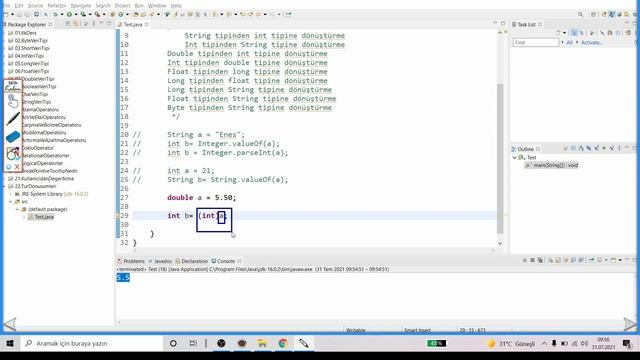Image resolution: width=640 pixels, height=360 pixels.
Task: Click the Task View taskbar icon
Action: pos(193,343)
